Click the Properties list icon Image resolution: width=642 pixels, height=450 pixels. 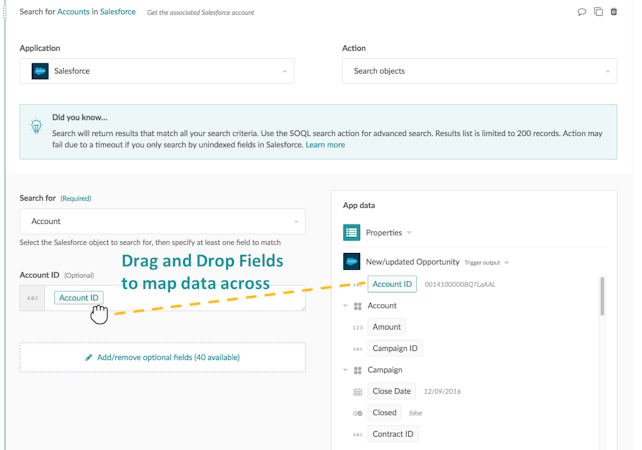coord(352,233)
